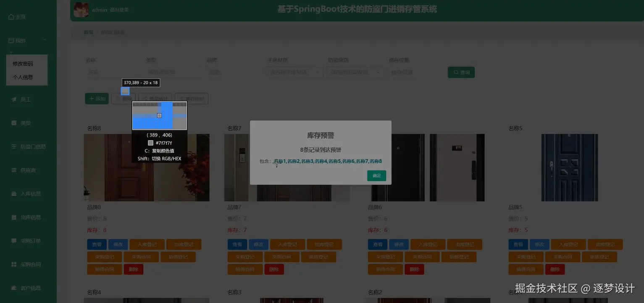Click 采购登记 on the 名称8 card
Image resolution: width=644 pixels, height=303 pixels.
(x=104, y=257)
